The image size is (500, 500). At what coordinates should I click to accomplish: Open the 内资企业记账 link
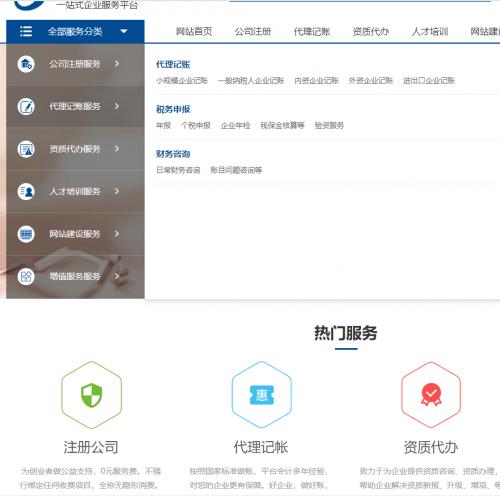[x=316, y=80]
